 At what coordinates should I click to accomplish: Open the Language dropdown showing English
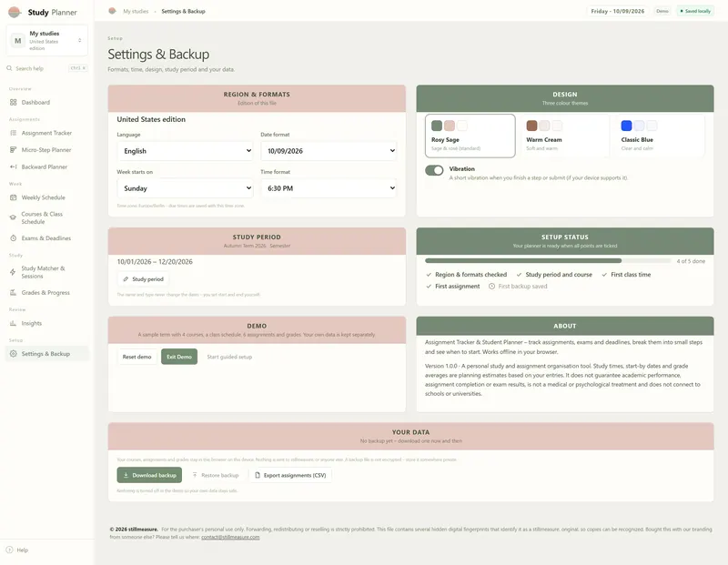185,151
